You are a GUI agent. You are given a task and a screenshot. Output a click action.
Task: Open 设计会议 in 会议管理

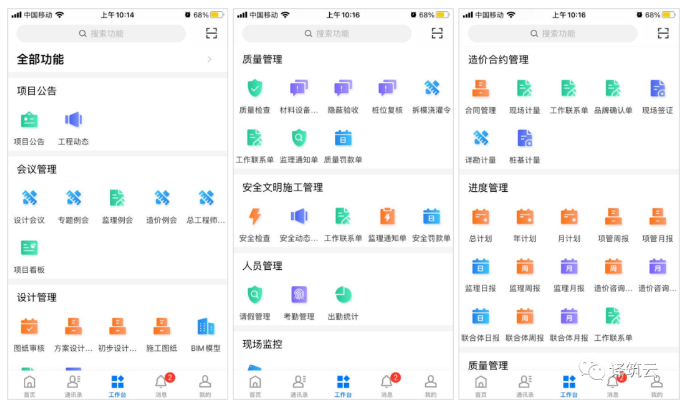29,198
